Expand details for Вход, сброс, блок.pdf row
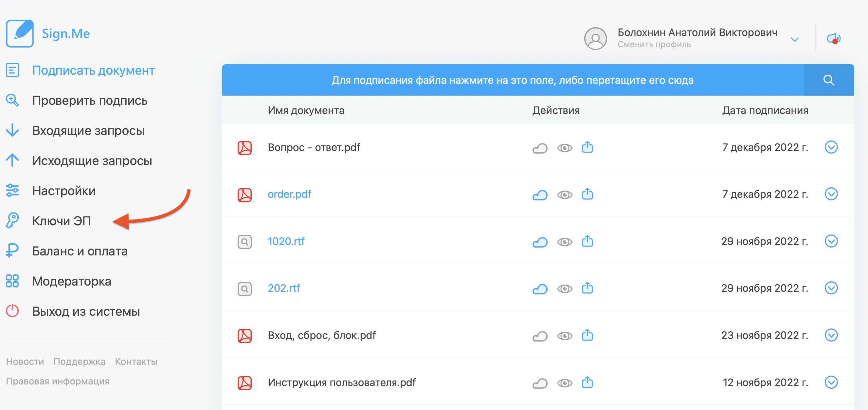 coord(831,335)
